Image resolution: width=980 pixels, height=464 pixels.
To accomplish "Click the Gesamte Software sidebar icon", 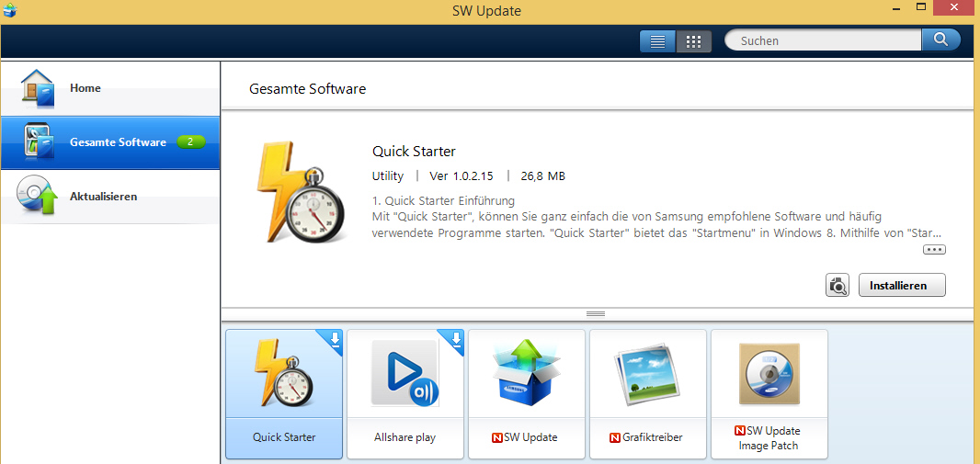I will click(39, 141).
